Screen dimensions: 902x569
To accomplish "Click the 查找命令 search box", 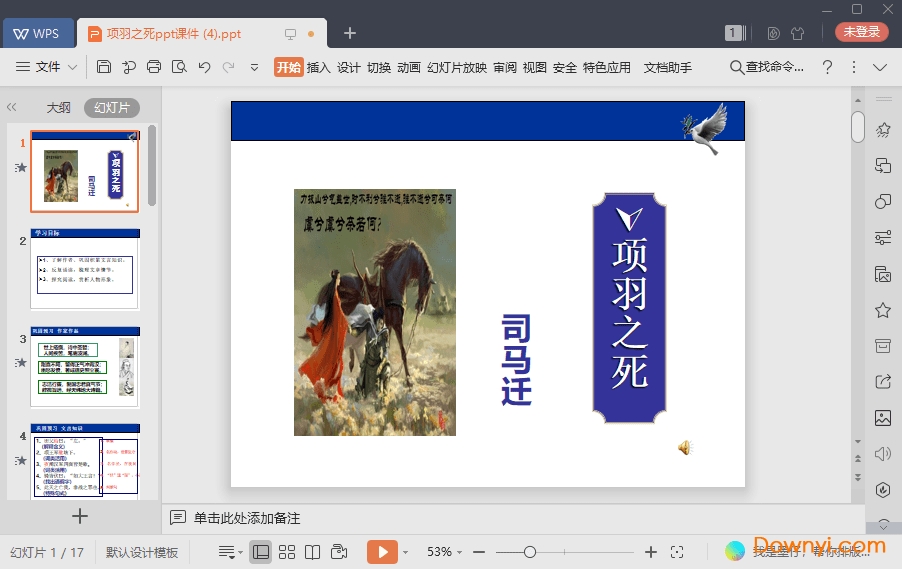I will [x=767, y=67].
